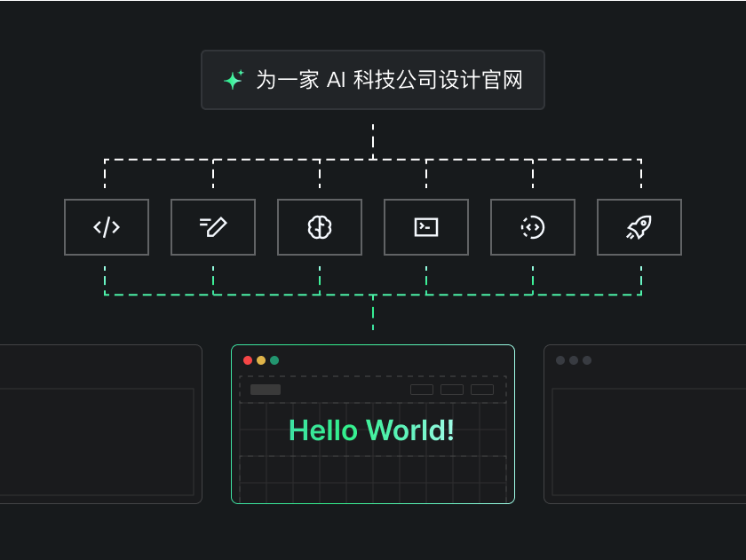Open the terminal window icon
The width and height of the screenshot is (746, 560).
click(x=426, y=227)
